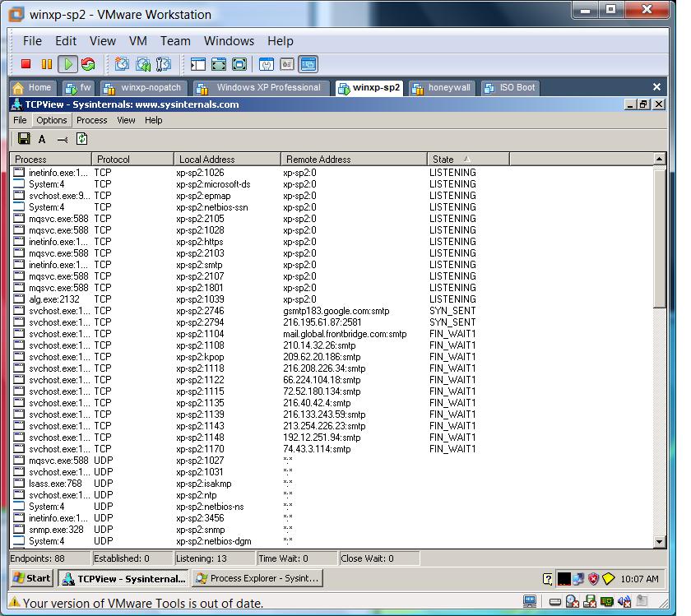Click the Reset VM toolbar icon

click(x=88, y=64)
